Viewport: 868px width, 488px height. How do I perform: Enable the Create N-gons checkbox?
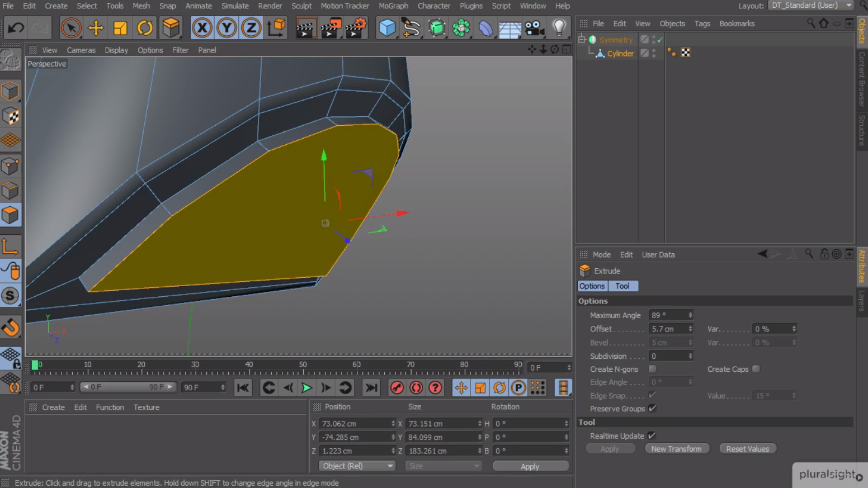[652, 369]
